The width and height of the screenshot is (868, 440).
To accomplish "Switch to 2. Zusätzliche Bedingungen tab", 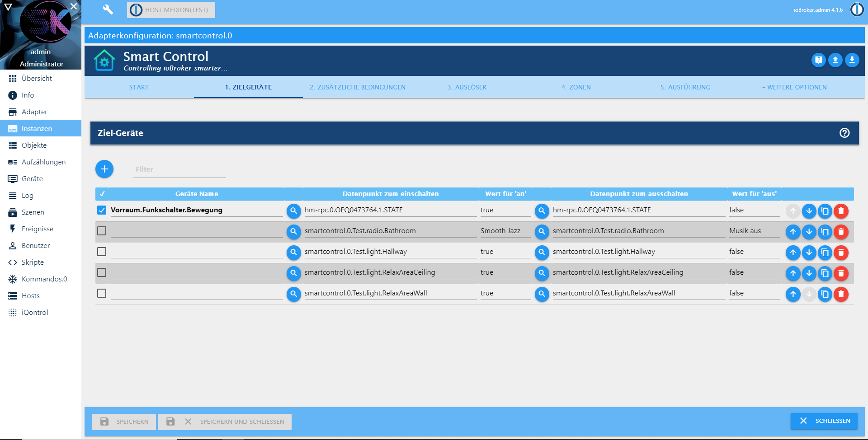I will tap(358, 87).
